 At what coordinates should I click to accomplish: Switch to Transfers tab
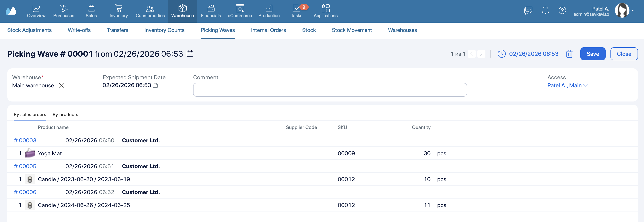point(118,30)
